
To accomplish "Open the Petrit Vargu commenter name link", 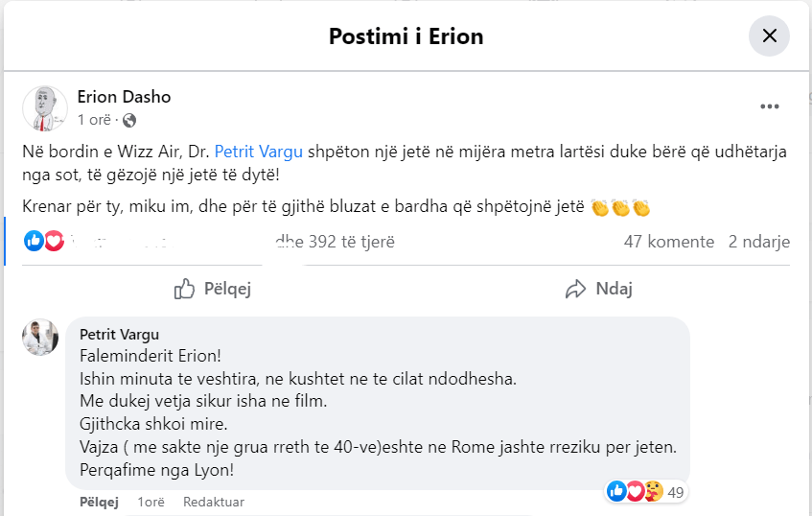I will click(x=120, y=334).
